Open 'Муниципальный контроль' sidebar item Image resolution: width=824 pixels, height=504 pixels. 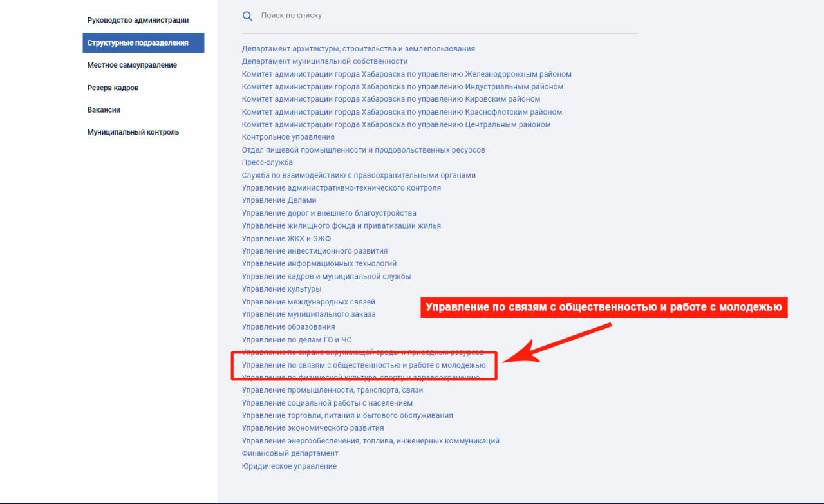pos(133,132)
